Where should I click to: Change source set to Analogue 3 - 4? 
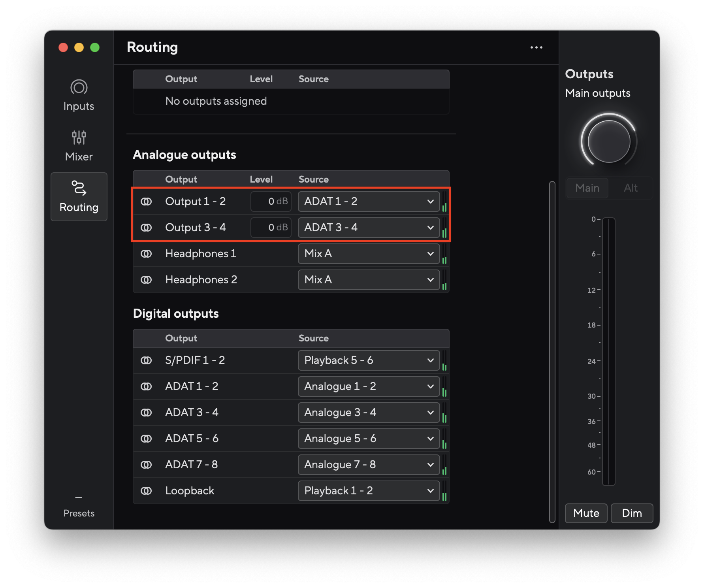point(369,413)
